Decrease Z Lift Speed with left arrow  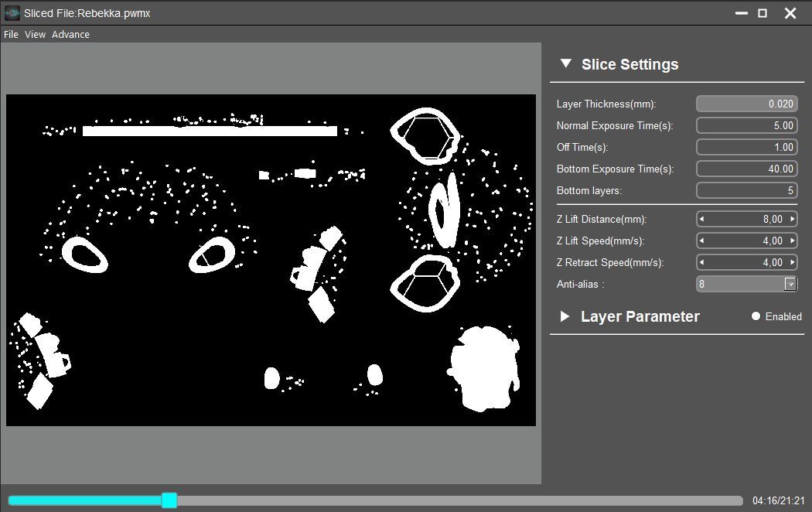pyautogui.click(x=701, y=241)
